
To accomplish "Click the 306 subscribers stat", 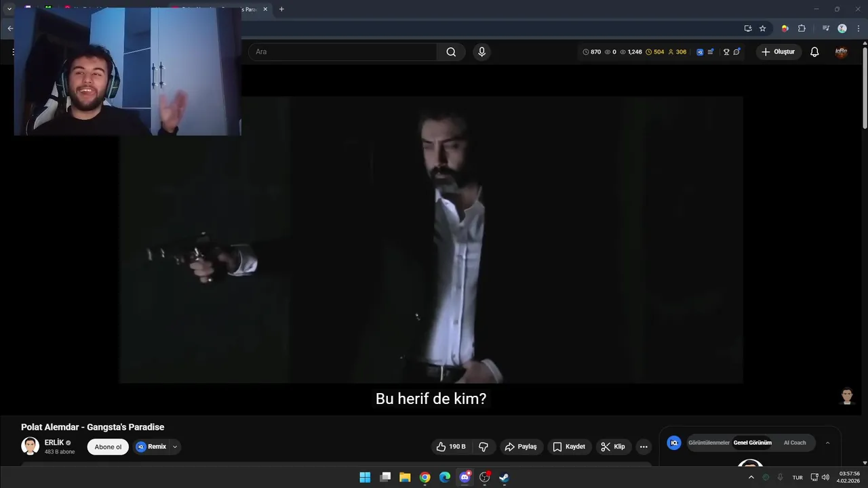I will pos(677,52).
